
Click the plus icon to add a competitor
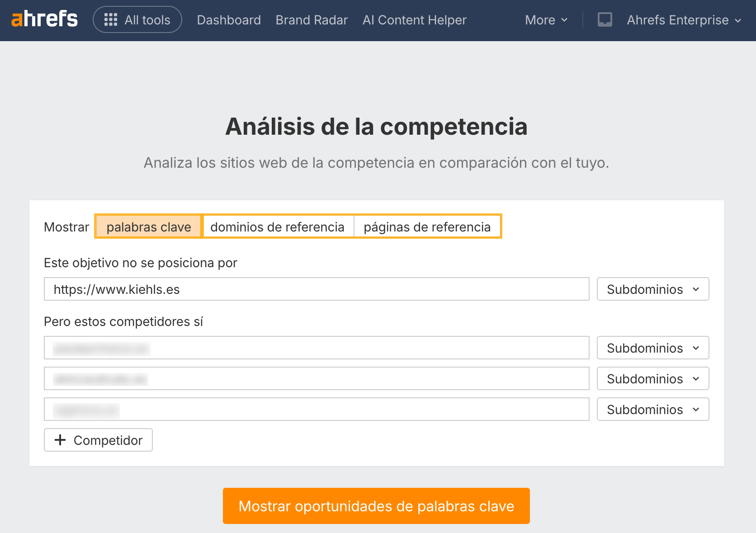click(60, 440)
